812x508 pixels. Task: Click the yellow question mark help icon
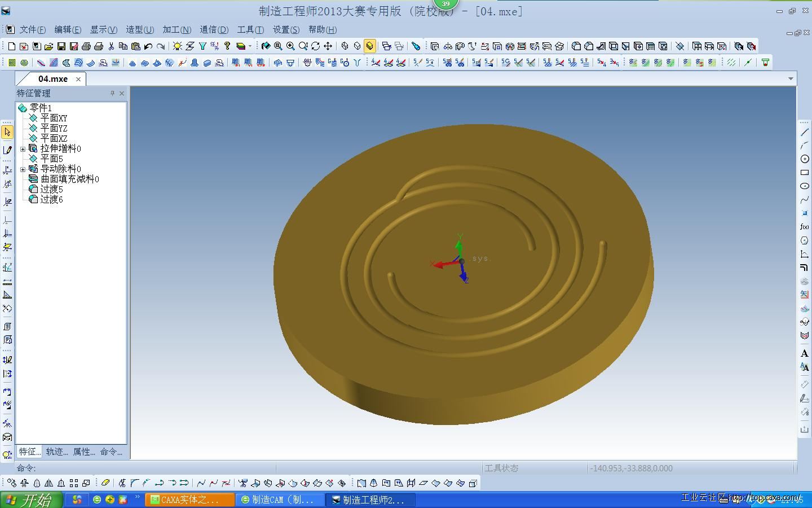227,46
